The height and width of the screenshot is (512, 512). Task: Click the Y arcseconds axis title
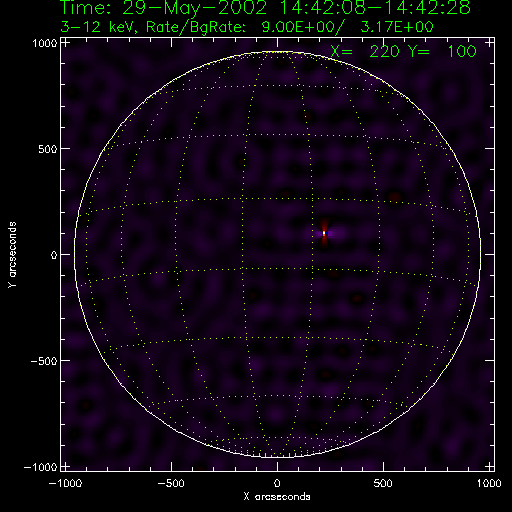(x=12, y=255)
